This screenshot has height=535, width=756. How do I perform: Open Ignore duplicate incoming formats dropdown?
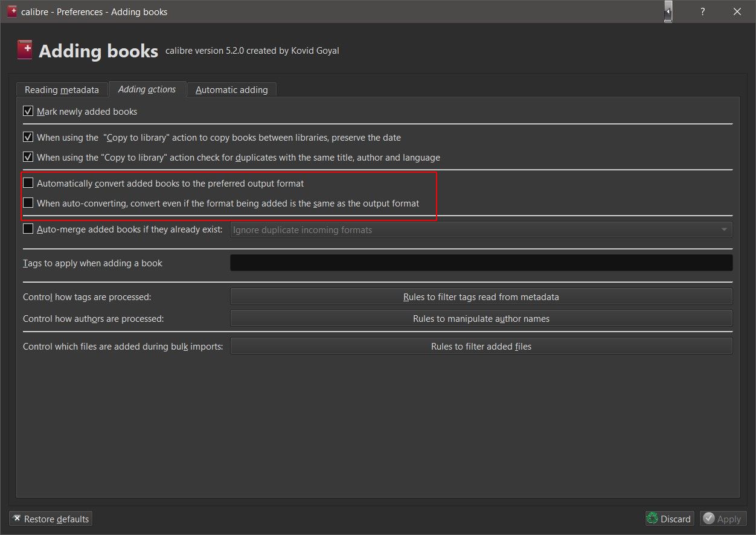(x=481, y=229)
